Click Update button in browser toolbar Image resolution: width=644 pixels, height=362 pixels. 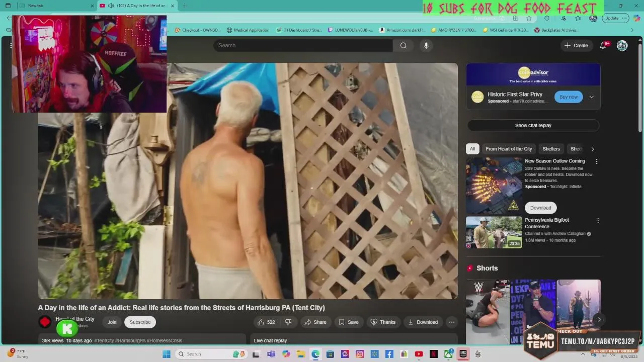[616, 18]
